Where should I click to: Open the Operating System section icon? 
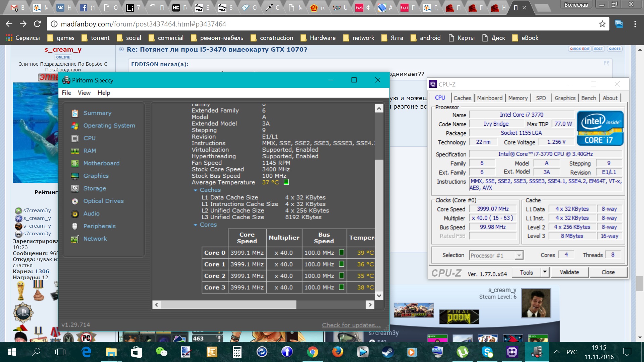[75, 126]
